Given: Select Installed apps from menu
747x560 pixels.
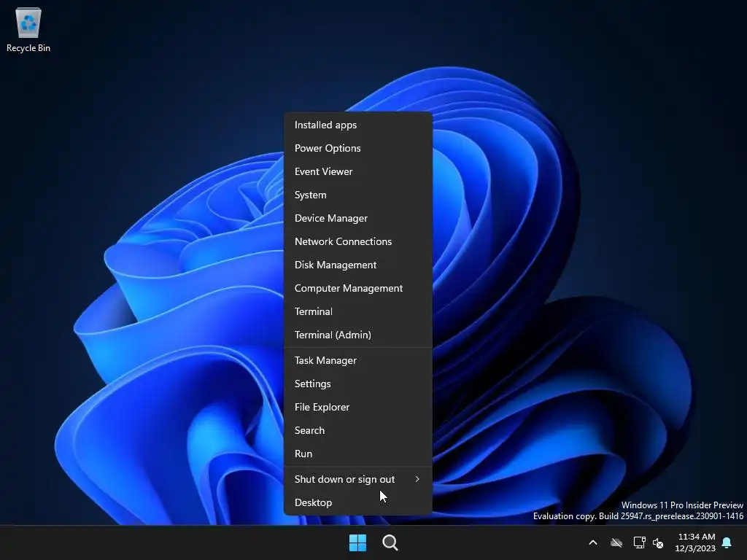Looking at the screenshot, I should [x=357, y=125].
